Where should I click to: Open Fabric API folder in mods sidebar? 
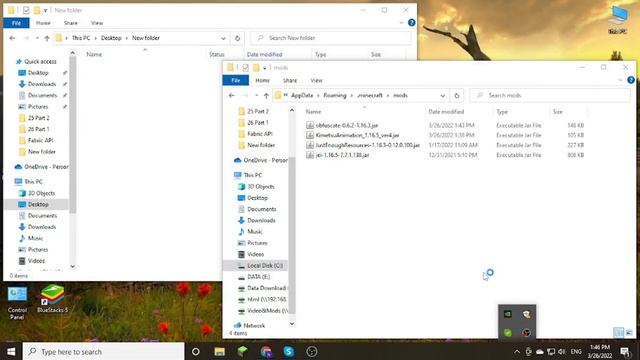pos(260,134)
